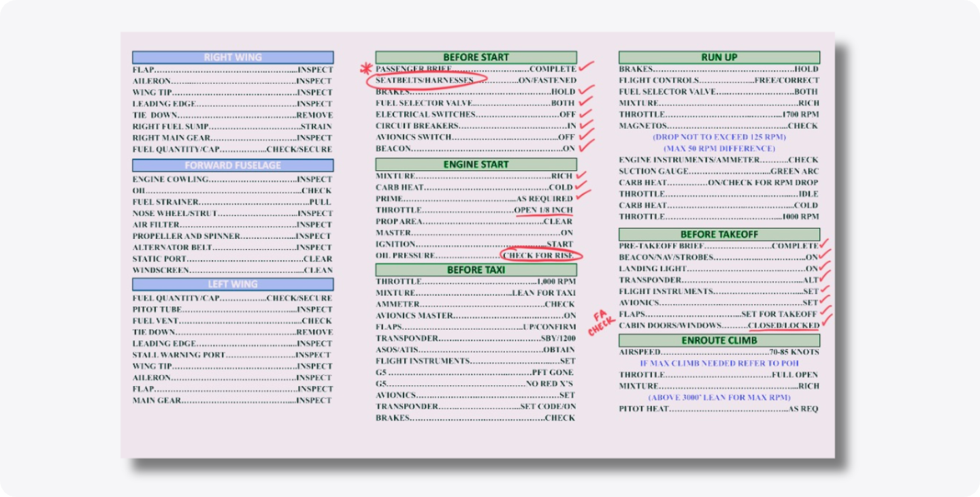Select the checkmark next to MIXTURE RICH

(583, 175)
